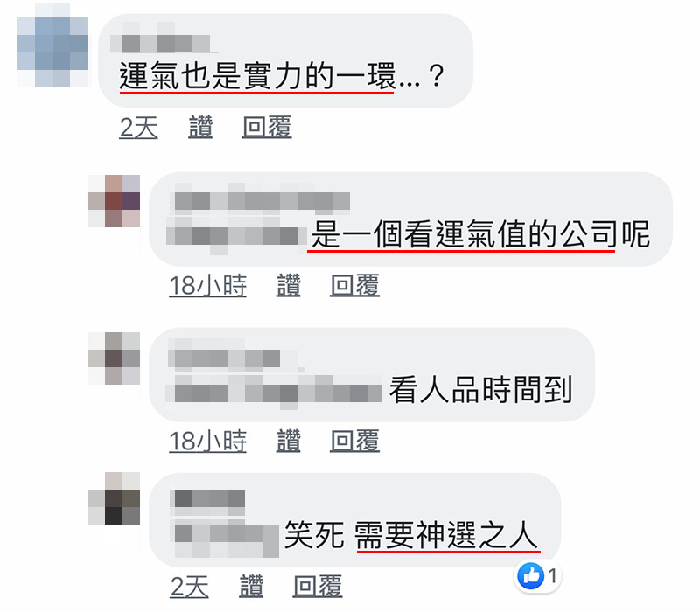Open the 2天 timestamp under 需要神選之人

[x=189, y=586]
